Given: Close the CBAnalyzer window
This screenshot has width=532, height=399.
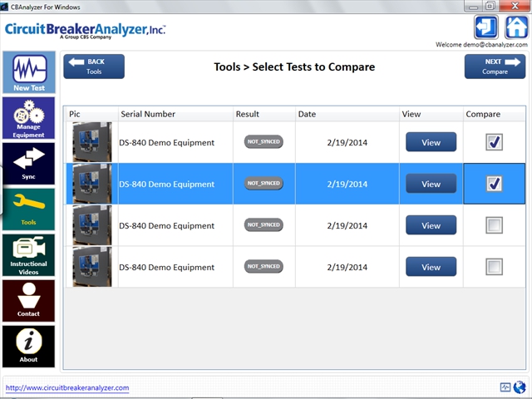Looking at the screenshot, I should pos(515,6).
